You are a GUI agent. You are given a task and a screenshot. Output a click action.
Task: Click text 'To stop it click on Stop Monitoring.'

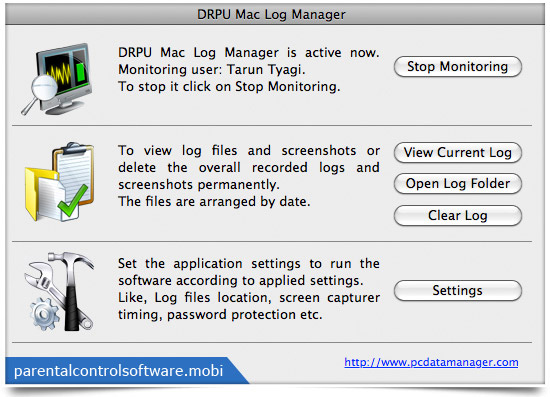point(229,86)
